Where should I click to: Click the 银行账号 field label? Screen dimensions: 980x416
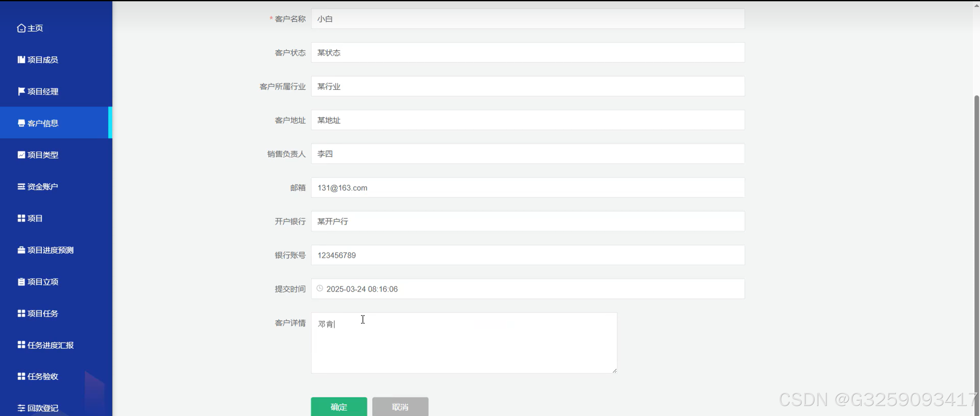[x=290, y=255]
